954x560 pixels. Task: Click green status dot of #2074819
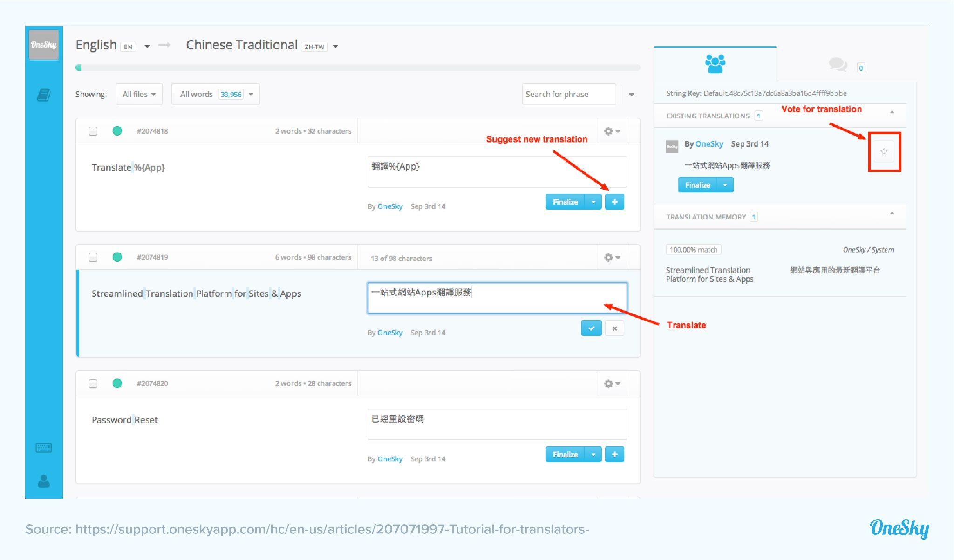tap(117, 257)
